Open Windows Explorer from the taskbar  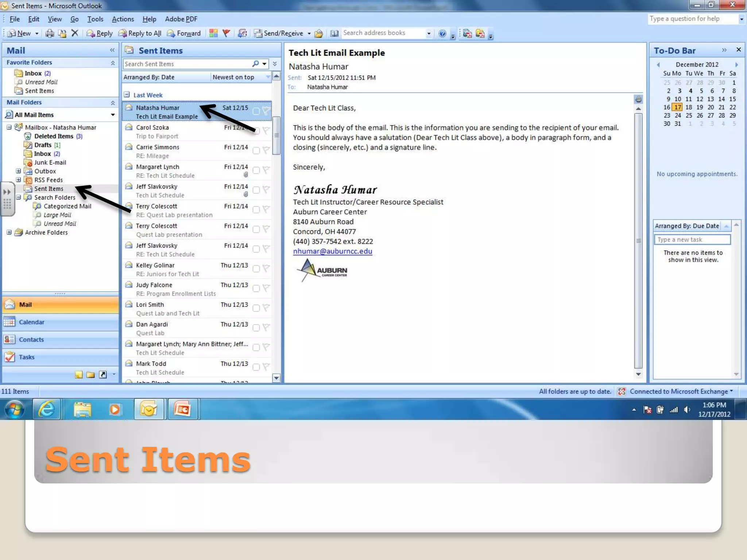point(82,409)
